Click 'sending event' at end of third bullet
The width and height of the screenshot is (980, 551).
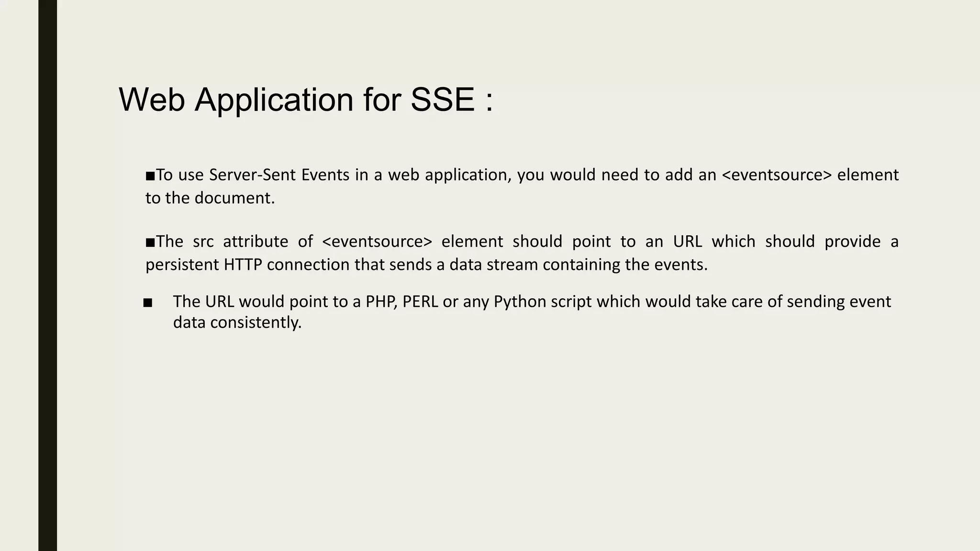click(838, 302)
